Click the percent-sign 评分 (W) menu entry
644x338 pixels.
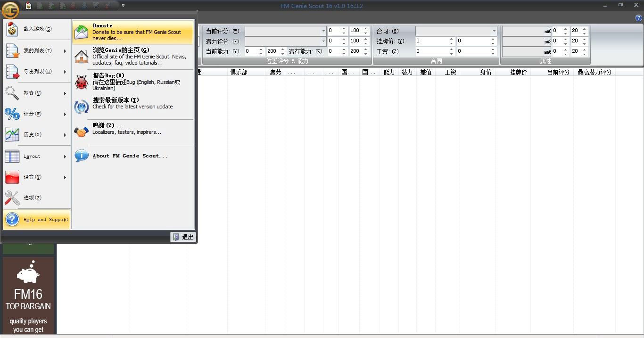click(37, 114)
